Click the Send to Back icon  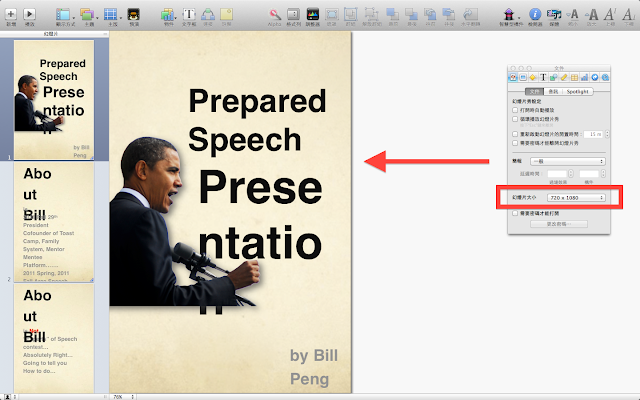[411, 15]
